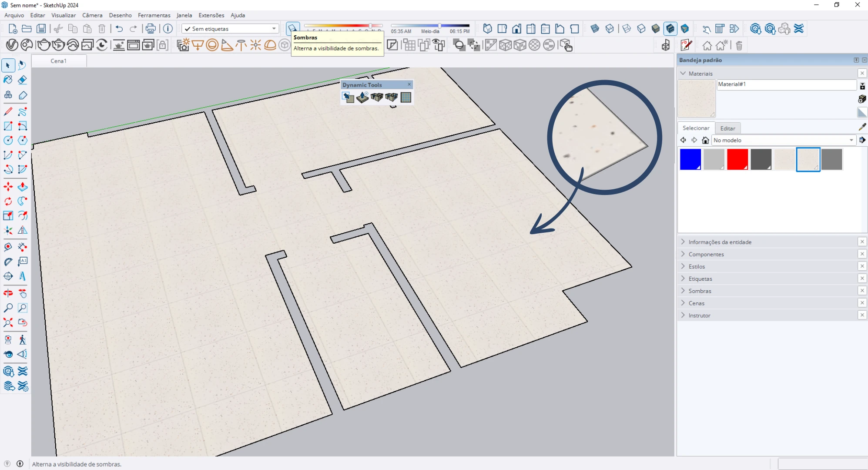868x470 pixels.
Task: Switch to Iso view icon
Action: (488, 29)
